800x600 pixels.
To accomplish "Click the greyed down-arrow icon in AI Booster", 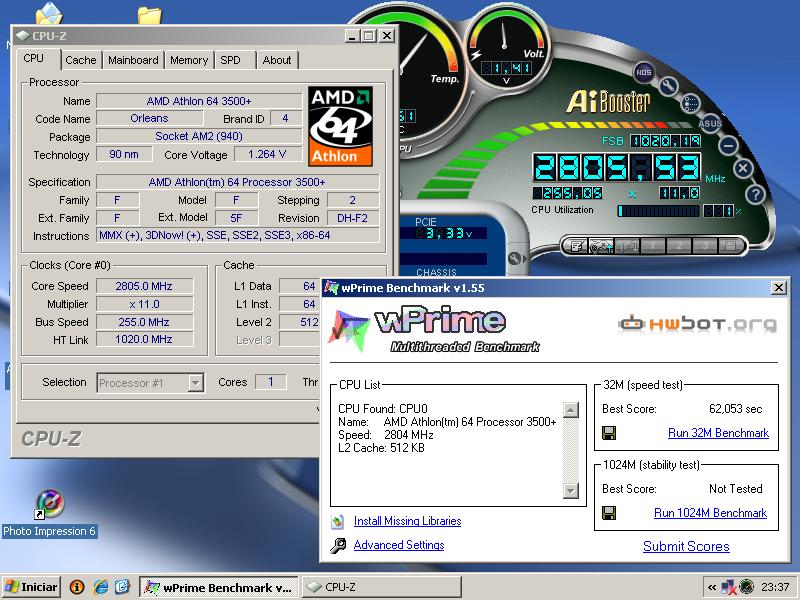I will [627, 246].
